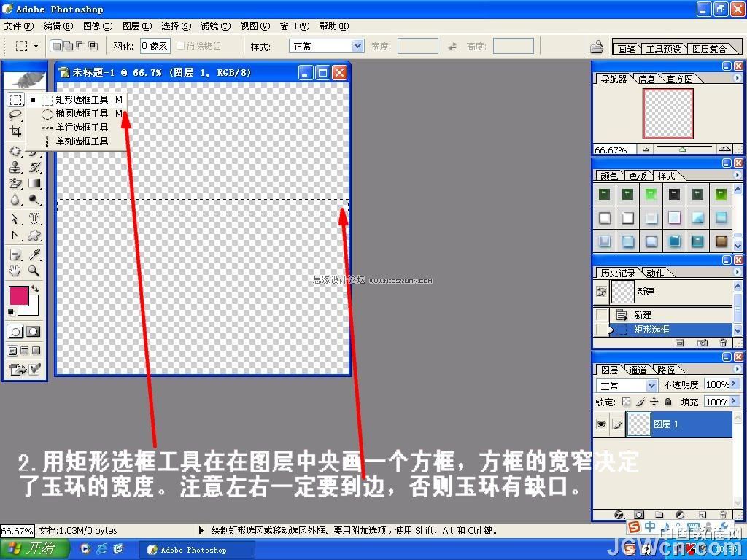Reset to default black and white colors
747x560 pixels.
coord(12,312)
